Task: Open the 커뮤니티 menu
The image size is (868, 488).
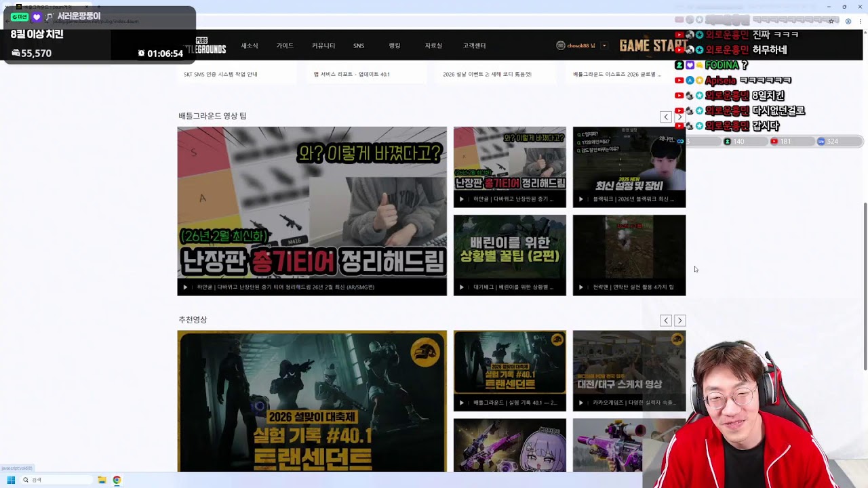Action: tap(323, 45)
